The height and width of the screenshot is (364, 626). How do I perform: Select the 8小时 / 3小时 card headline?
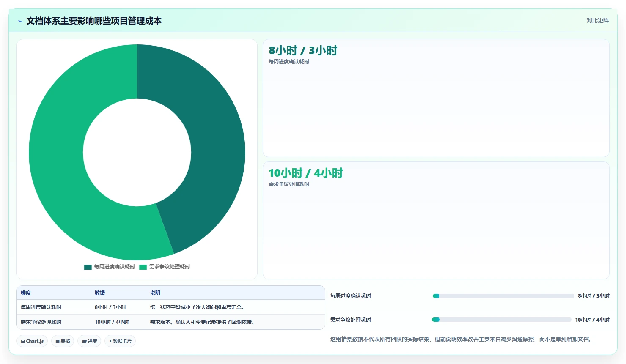click(x=303, y=50)
